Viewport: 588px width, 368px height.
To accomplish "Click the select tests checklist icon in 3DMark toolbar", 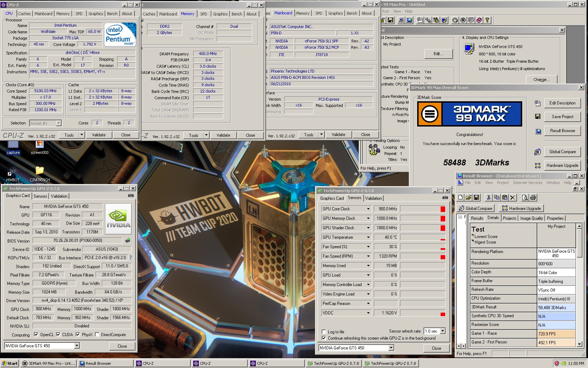I will pos(428,20).
